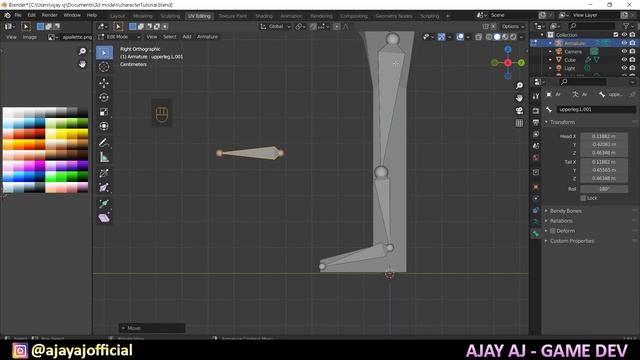Select the Measure tool
Screen dimensions: 640x360
point(104,157)
